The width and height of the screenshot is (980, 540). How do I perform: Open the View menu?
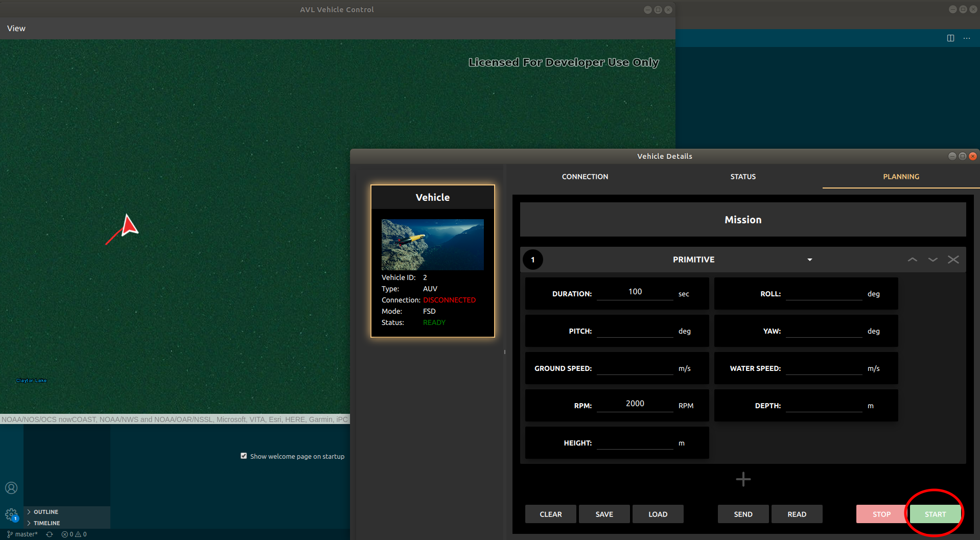(16, 29)
